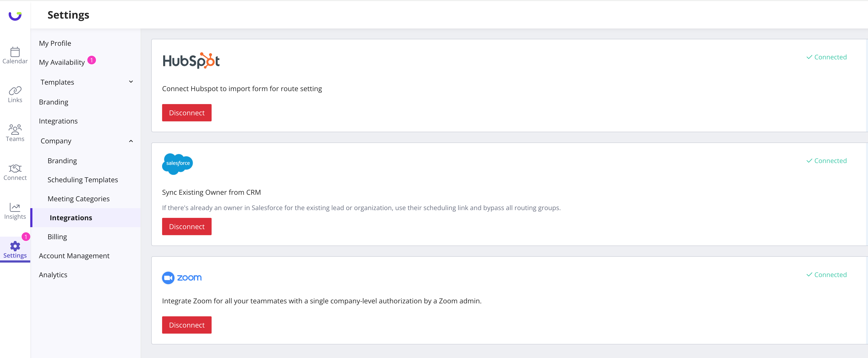The width and height of the screenshot is (868, 358).
Task: Click the Salesforce cloud logo
Action: click(x=177, y=164)
